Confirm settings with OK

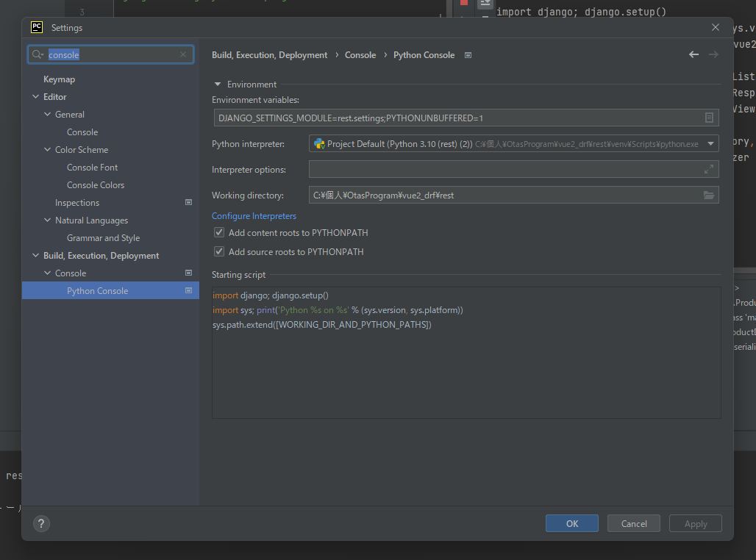572,523
